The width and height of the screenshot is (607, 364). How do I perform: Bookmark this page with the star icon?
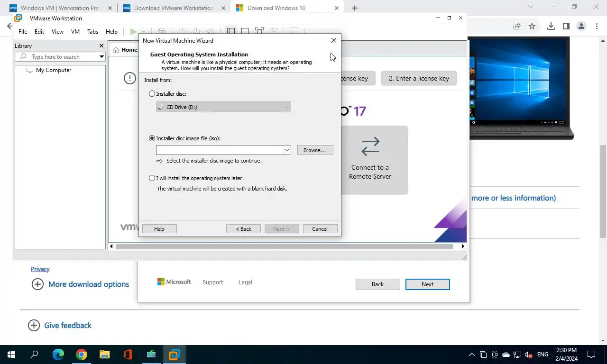pos(532,26)
